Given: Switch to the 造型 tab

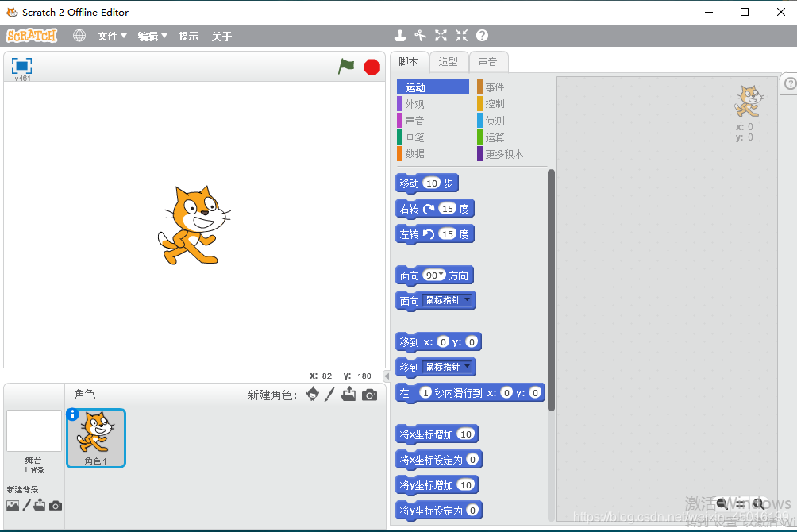Looking at the screenshot, I should point(449,62).
